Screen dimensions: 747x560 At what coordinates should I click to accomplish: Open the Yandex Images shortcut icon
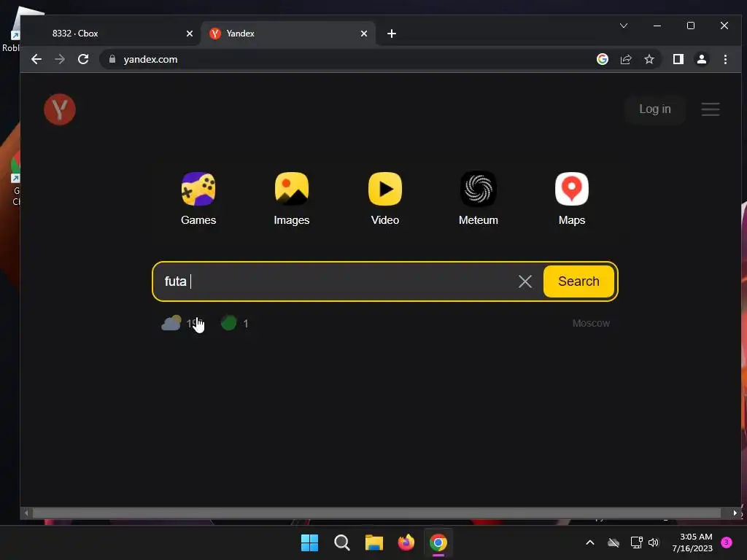click(292, 189)
